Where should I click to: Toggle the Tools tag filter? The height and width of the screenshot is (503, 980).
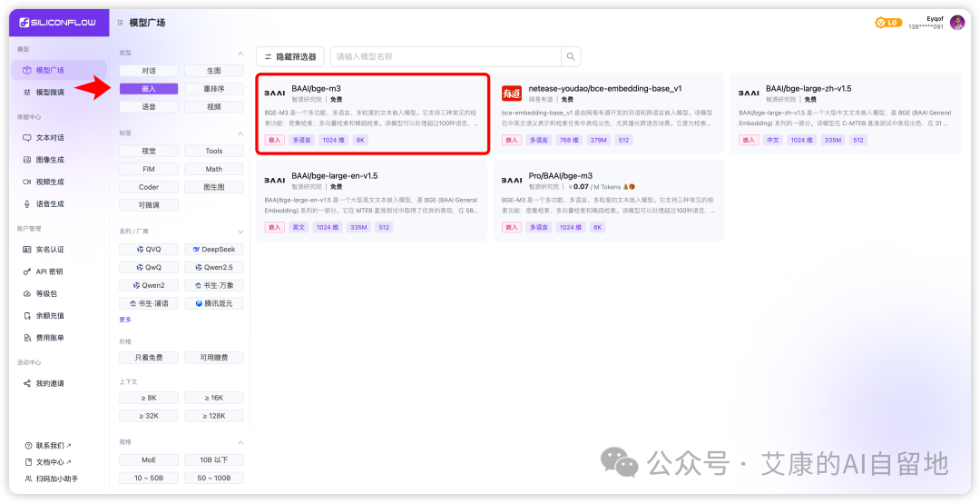(x=214, y=151)
